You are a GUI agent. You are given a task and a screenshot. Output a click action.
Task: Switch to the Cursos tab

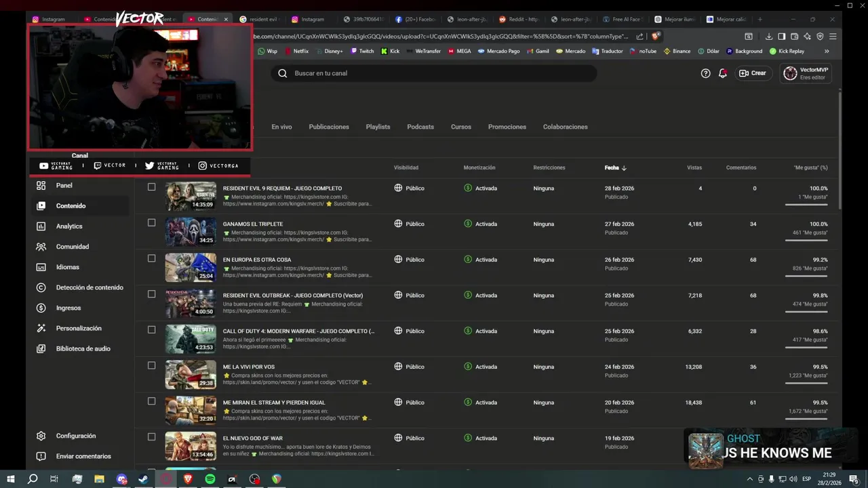(461, 127)
